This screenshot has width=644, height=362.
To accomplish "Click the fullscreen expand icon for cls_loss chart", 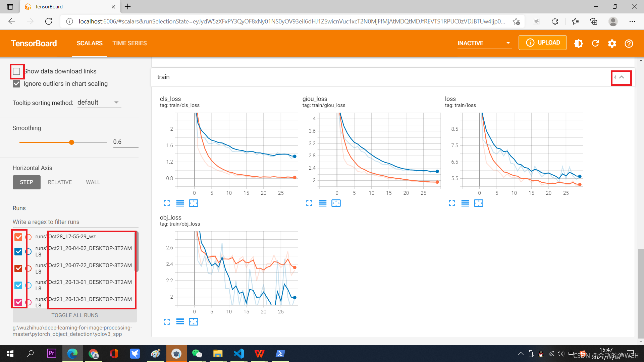I will pos(166,203).
